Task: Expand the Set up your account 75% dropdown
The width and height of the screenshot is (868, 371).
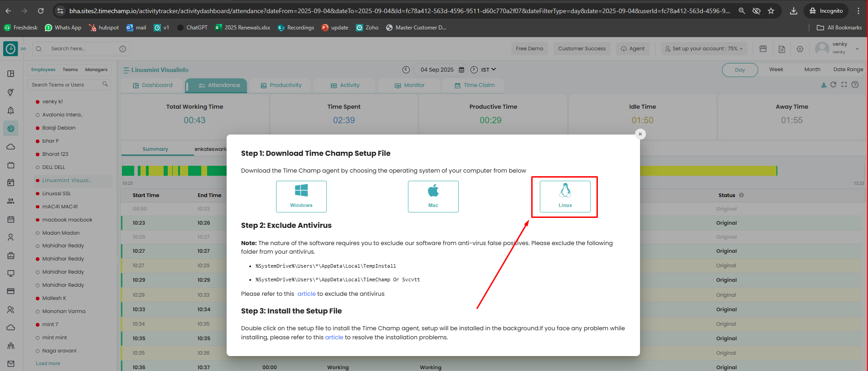Action: click(704, 49)
